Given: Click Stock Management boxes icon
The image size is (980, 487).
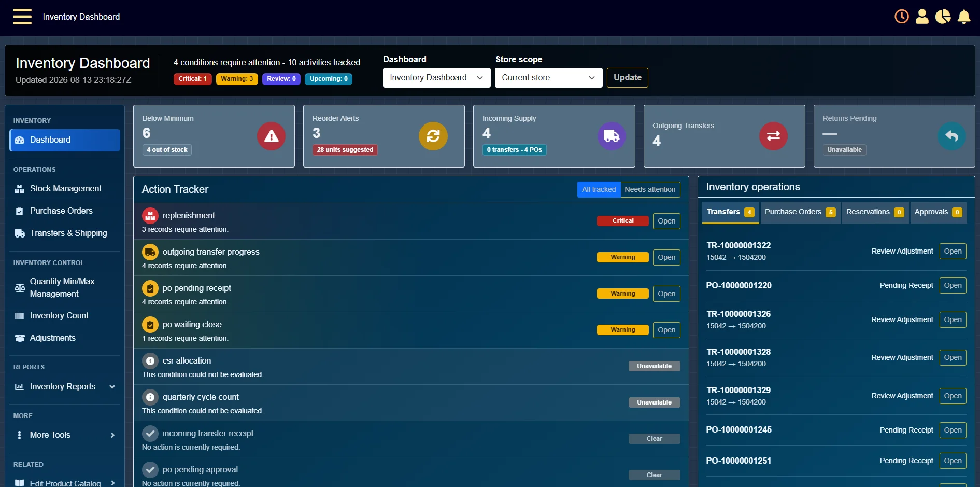Looking at the screenshot, I should click(x=20, y=189).
